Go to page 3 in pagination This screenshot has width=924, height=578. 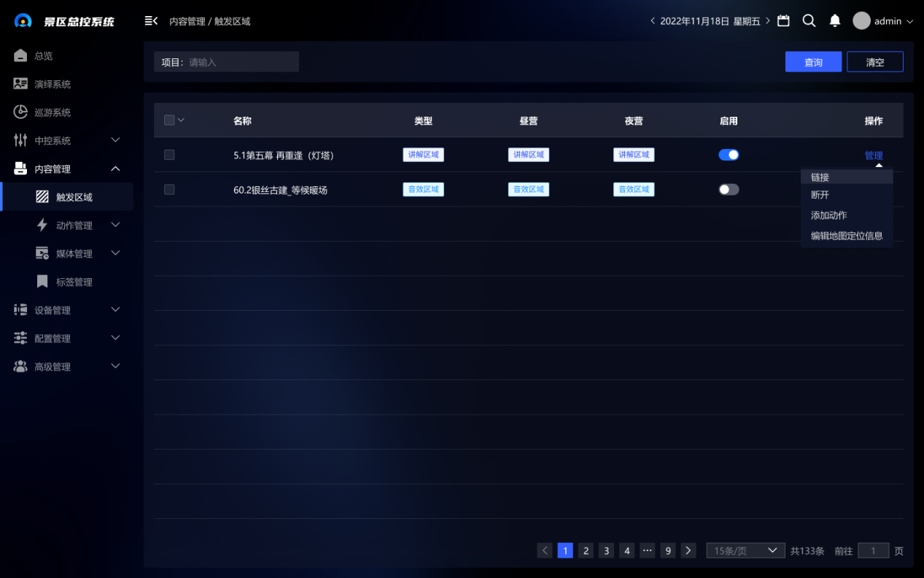click(x=606, y=551)
